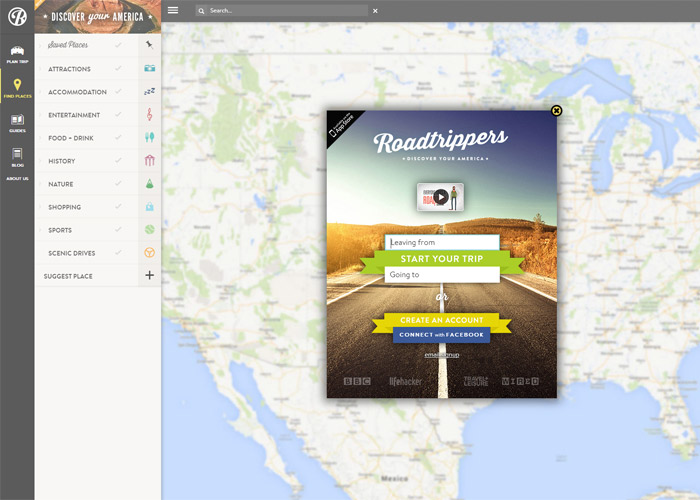Expand the Sports category label
The height and width of the screenshot is (500, 700).
[60, 230]
